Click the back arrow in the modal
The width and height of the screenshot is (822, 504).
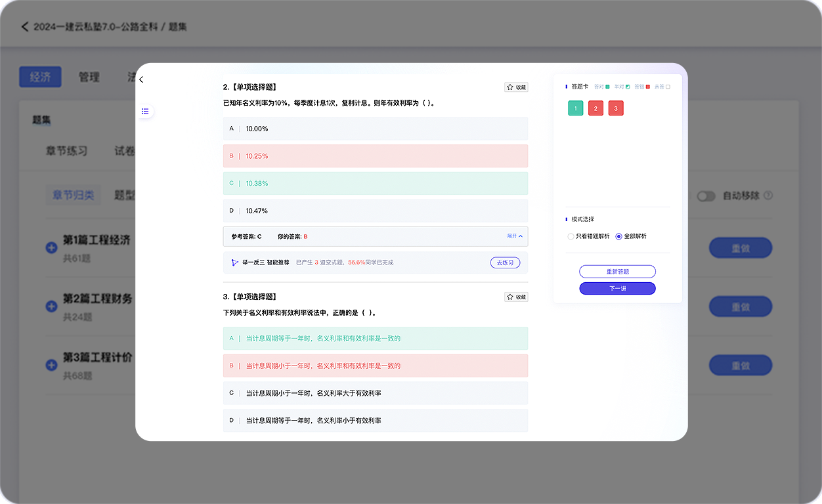coord(141,80)
